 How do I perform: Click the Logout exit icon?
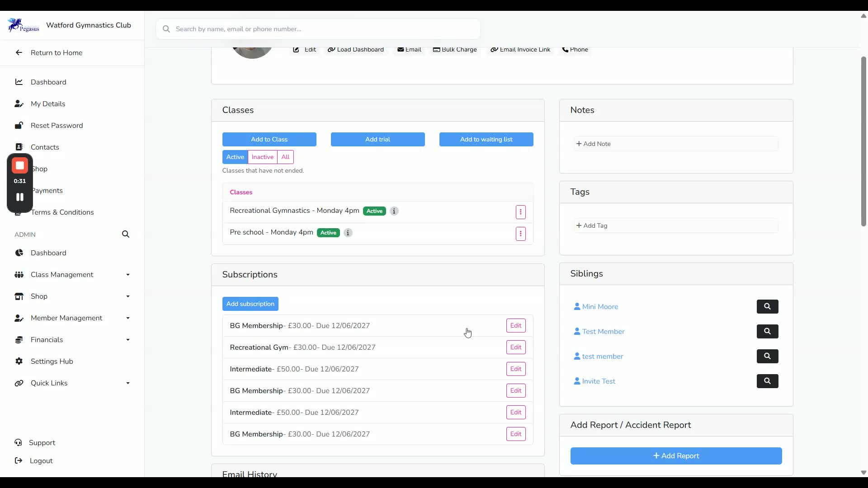[19, 460]
